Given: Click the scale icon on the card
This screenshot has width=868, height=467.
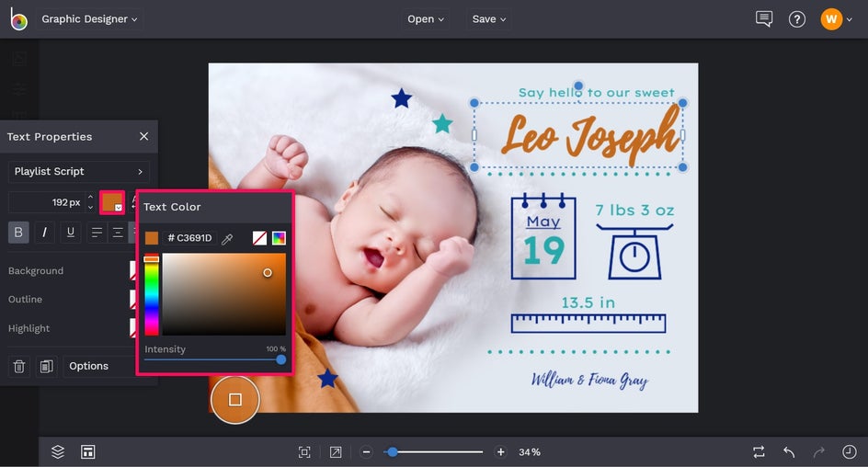Looking at the screenshot, I should pos(634,252).
